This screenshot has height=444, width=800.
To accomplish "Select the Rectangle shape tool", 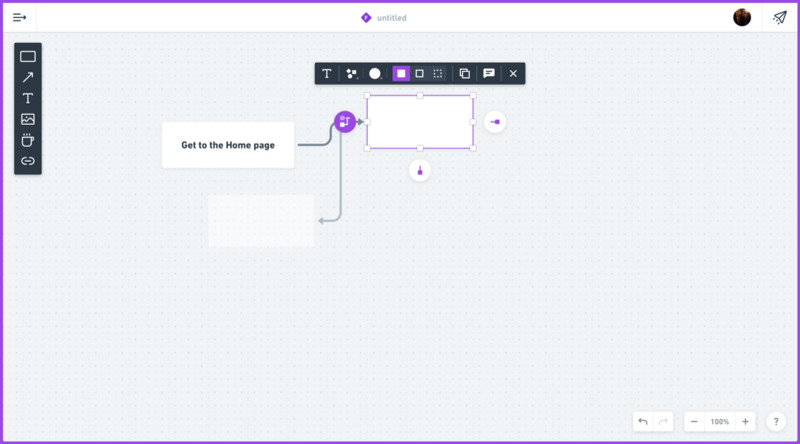I will (28, 56).
